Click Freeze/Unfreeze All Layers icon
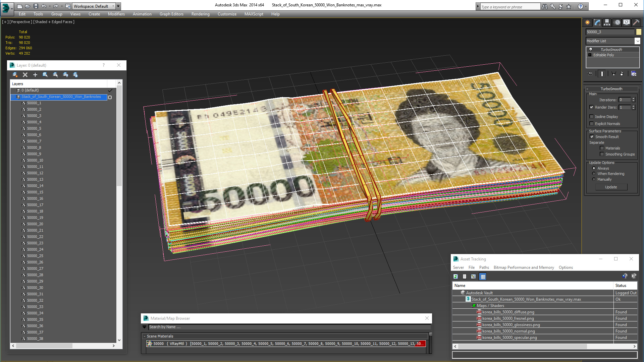 [75, 75]
